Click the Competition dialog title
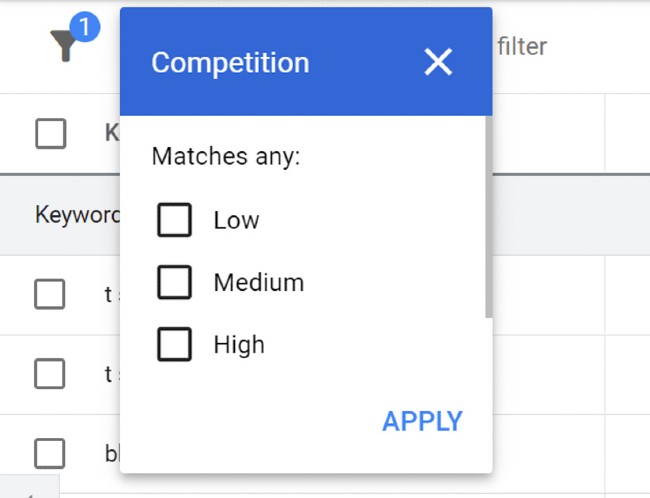Screen dimensions: 650x498 point(230,63)
